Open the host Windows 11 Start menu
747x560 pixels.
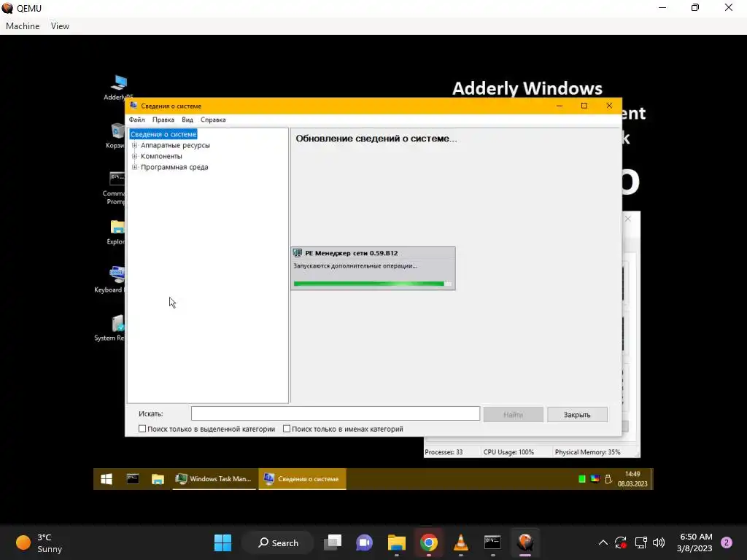(222, 542)
